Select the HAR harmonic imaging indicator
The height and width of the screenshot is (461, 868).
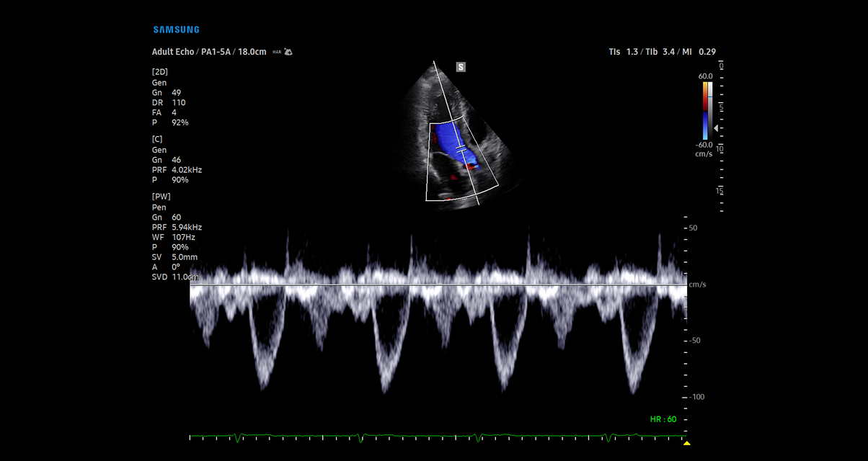(x=277, y=52)
